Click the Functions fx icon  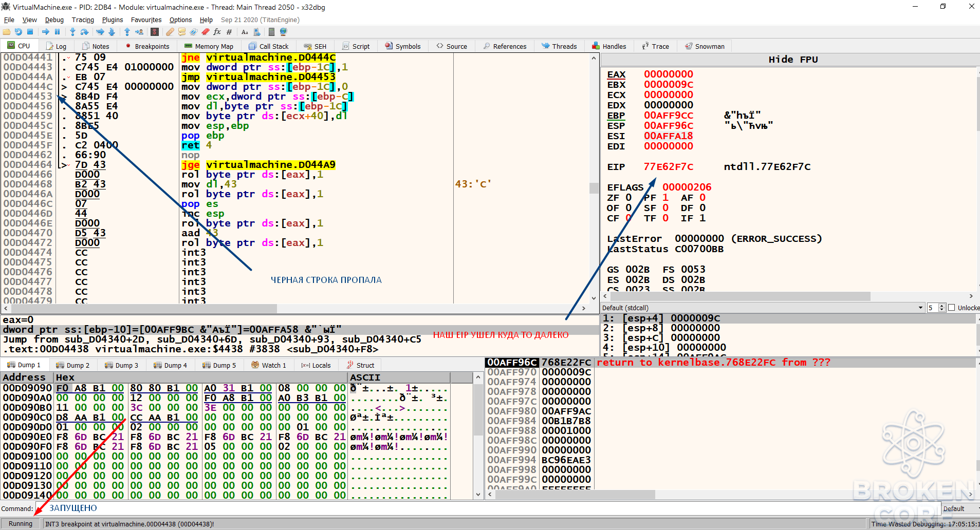pyautogui.click(x=217, y=32)
